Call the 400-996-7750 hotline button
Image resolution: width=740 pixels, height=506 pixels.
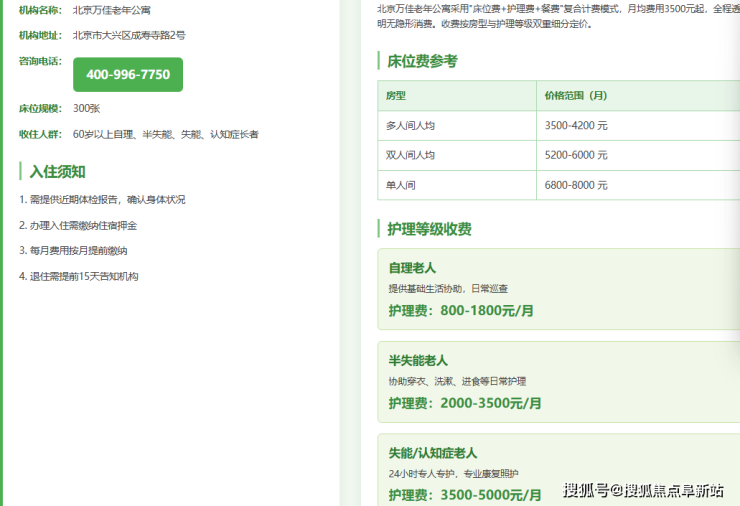(x=128, y=75)
